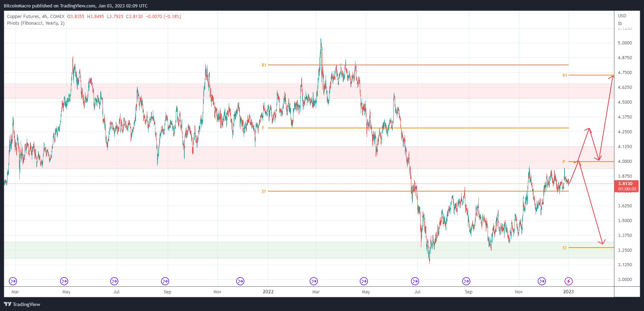Click the close value C3.8130

[x=135, y=17]
